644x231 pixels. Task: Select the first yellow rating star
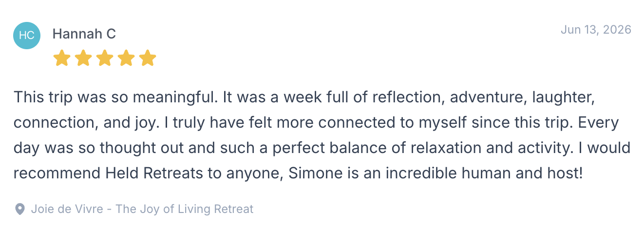(x=62, y=58)
